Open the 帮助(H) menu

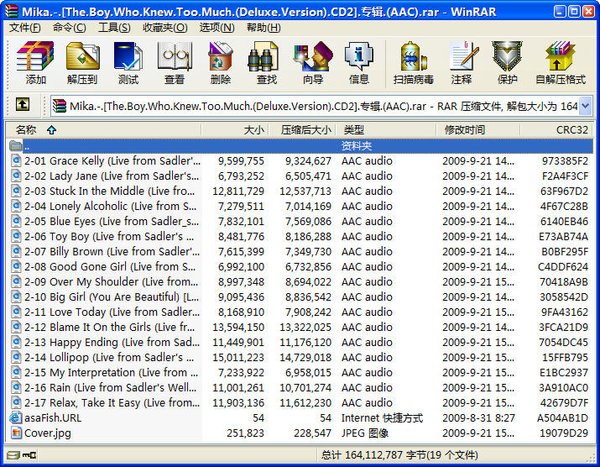pyautogui.click(x=264, y=28)
